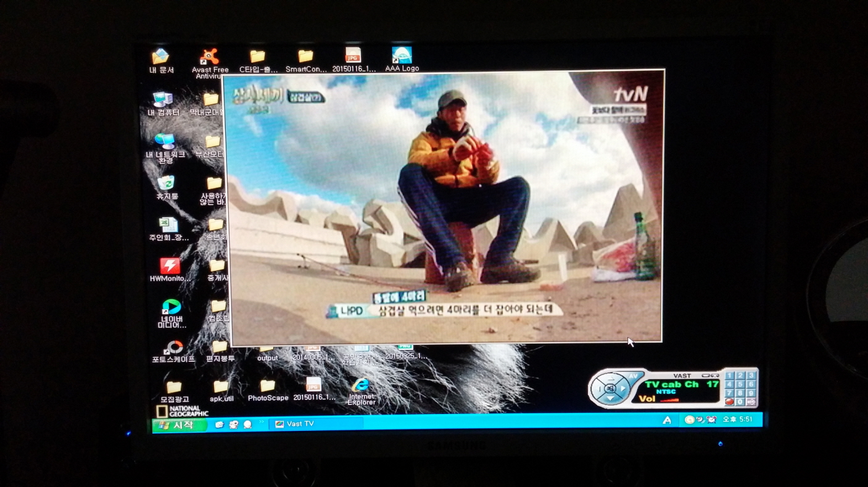Click the Vast TV taskbar button
The height and width of the screenshot is (487, 868).
(x=316, y=423)
